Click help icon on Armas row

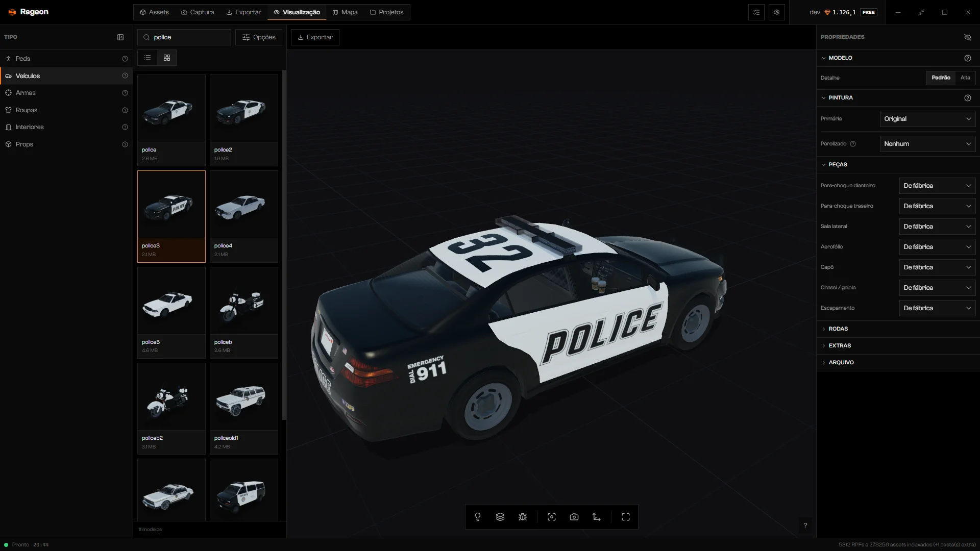click(x=125, y=93)
